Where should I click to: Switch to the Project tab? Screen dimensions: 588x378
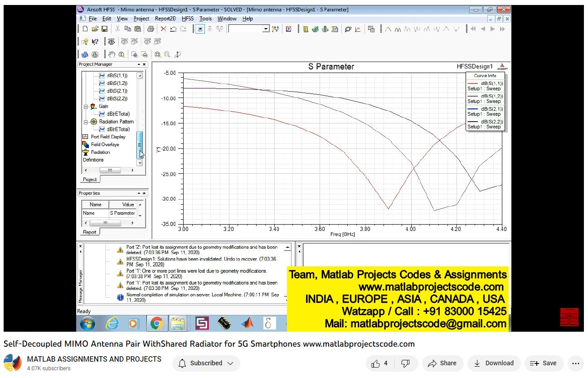tap(89, 180)
